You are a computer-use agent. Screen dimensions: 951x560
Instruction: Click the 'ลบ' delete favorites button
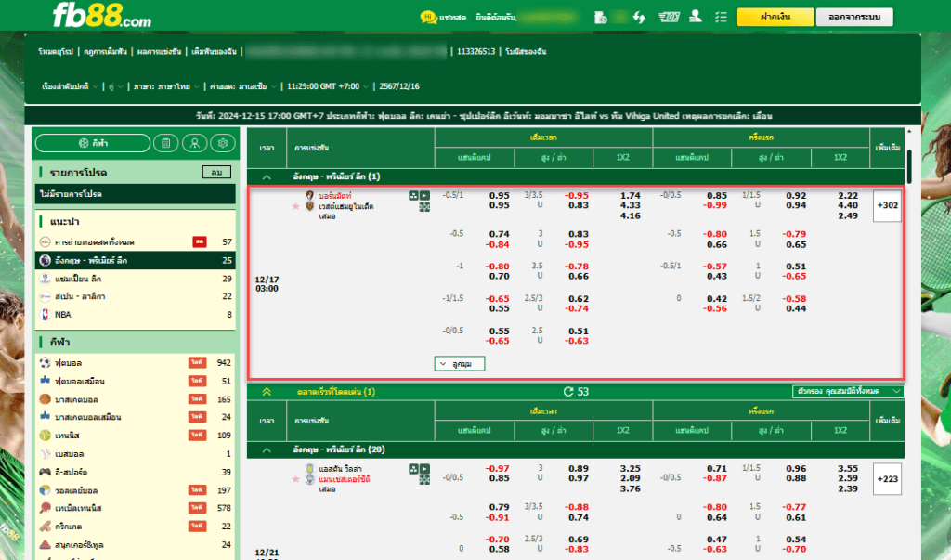click(x=216, y=173)
